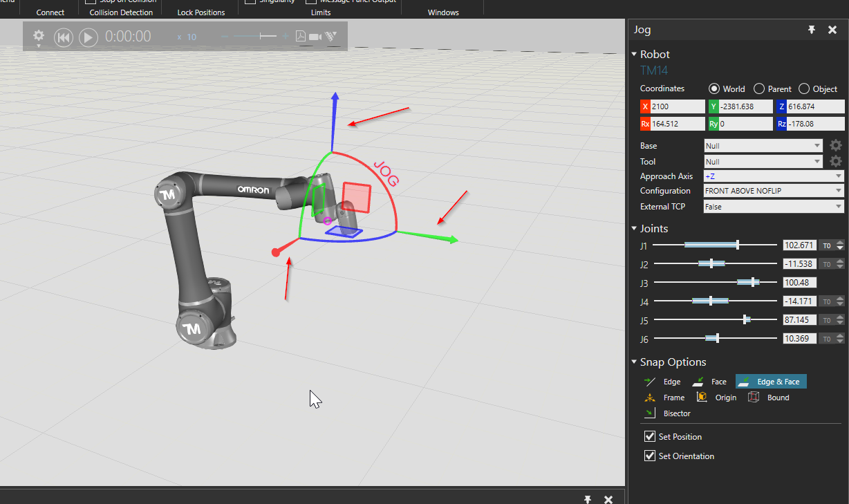Select the Edge snap option
The height and width of the screenshot is (504, 849).
pos(662,382)
